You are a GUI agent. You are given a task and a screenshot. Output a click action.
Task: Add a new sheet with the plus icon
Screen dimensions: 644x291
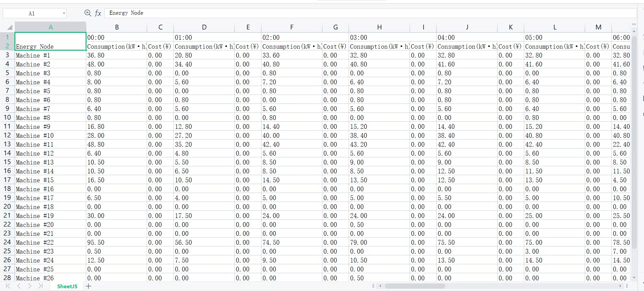point(89,286)
